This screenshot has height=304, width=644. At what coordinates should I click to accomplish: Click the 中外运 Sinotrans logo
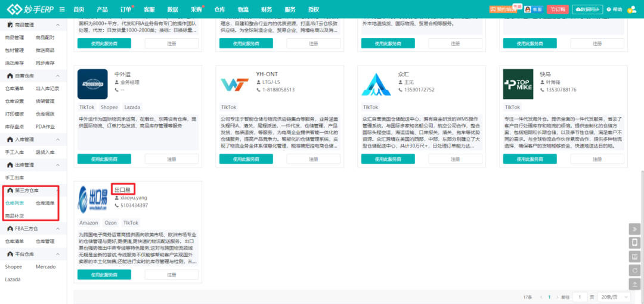point(92,84)
